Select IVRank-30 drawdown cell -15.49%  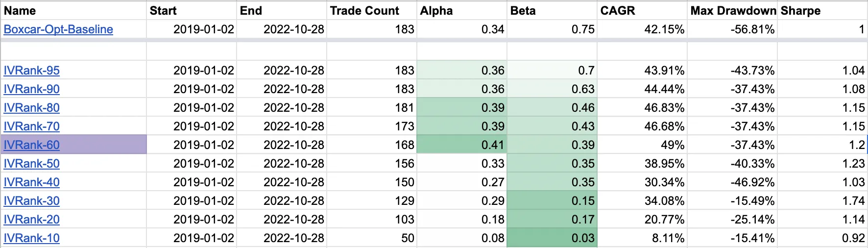click(732, 201)
